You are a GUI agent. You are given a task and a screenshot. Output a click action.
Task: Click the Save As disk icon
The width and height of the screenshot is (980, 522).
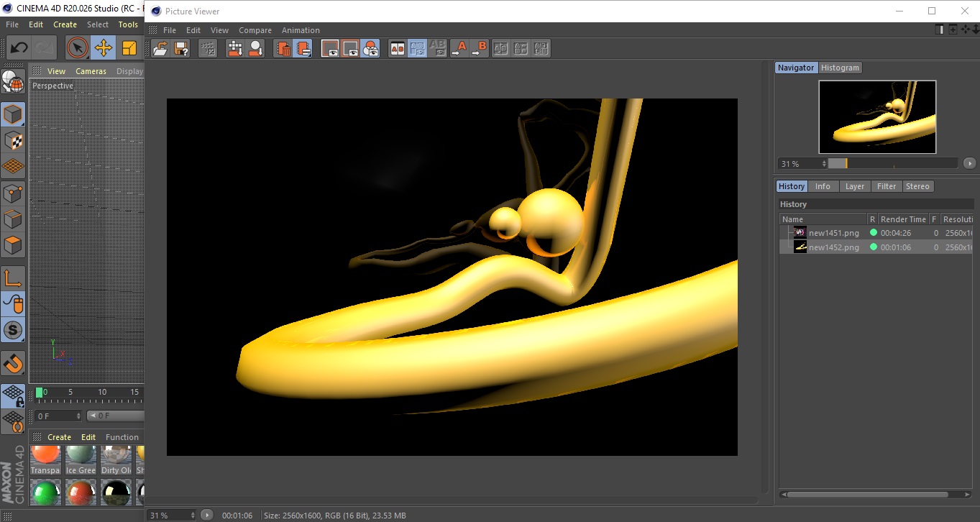click(x=182, y=49)
